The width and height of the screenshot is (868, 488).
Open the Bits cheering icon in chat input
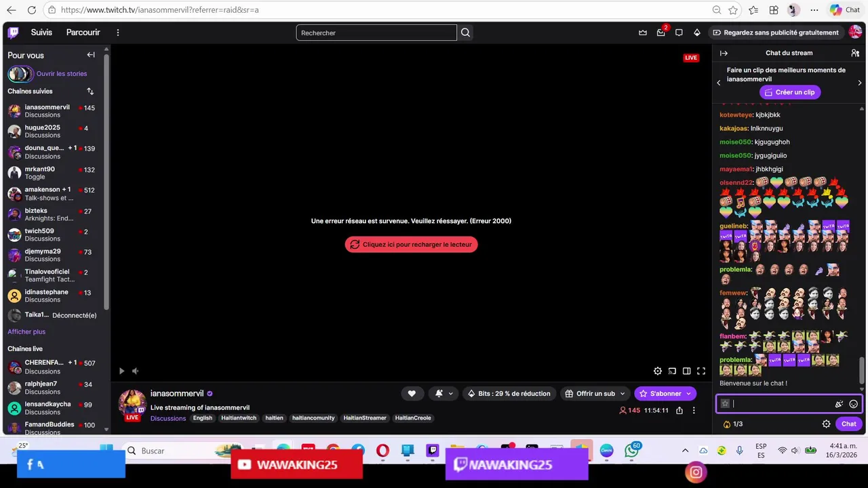coord(839,403)
